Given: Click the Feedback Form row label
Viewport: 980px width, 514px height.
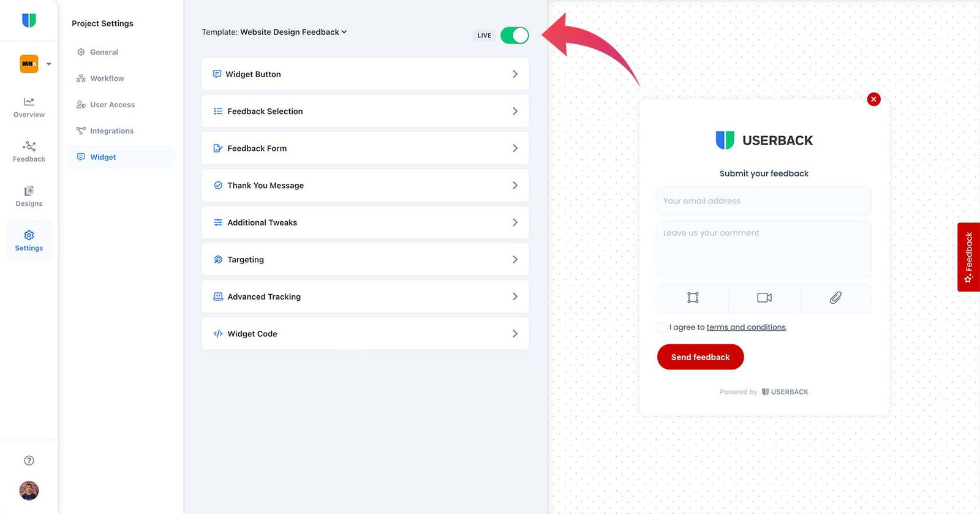Looking at the screenshot, I should coord(257,148).
